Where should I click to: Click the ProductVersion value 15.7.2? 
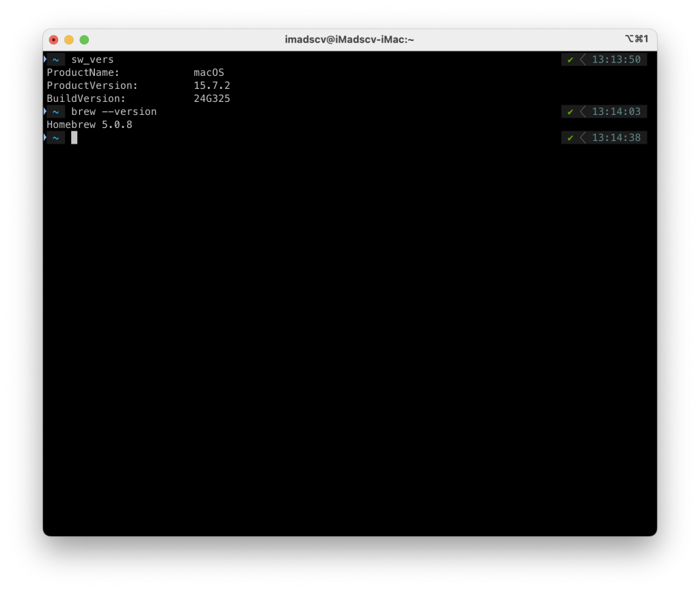[x=212, y=86]
